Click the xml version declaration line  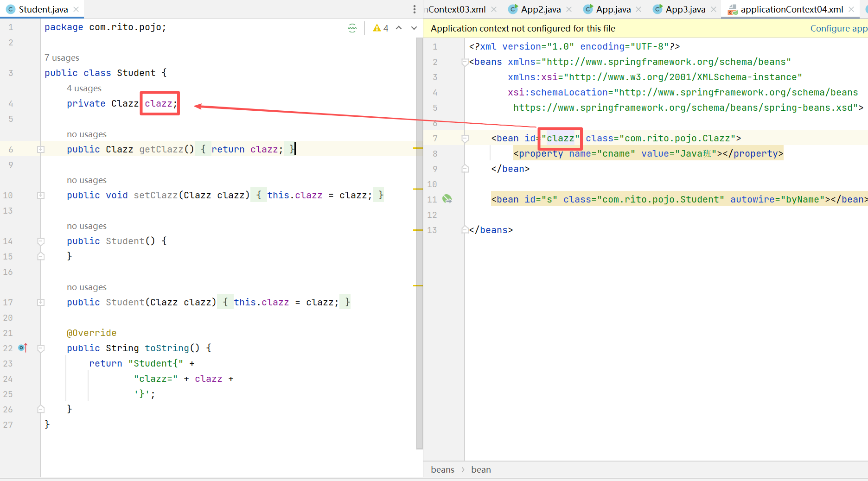tap(574, 46)
